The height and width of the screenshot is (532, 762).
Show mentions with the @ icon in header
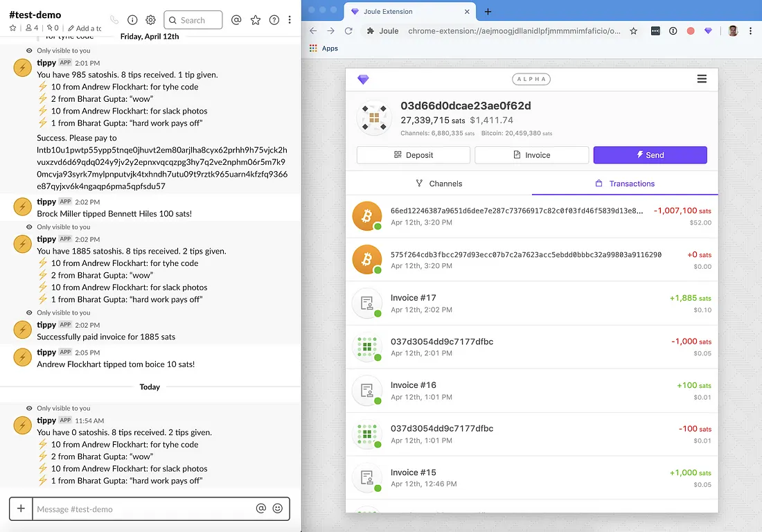pyautogui.click(x=236, y=20)
